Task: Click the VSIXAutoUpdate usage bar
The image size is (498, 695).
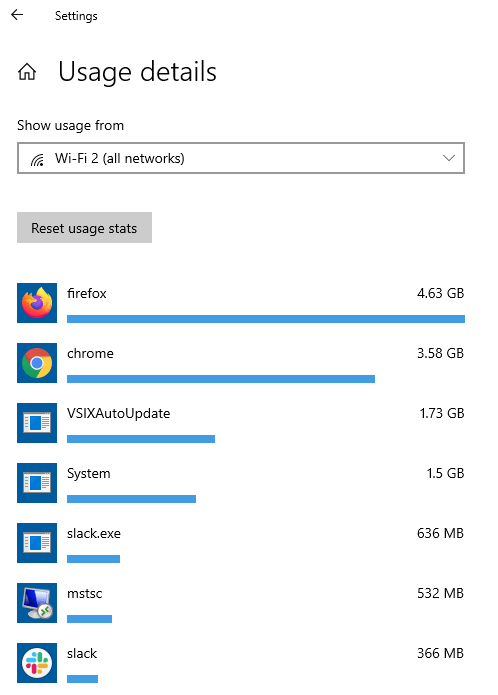Action: 141,439
